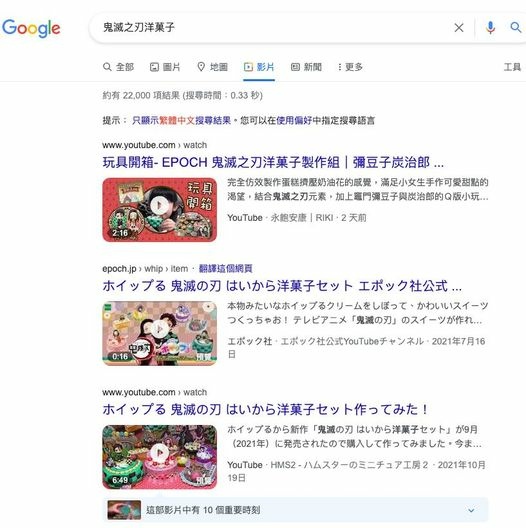The width and height of the screenshot is (526, 528).
Task: Click the 翻譯這個網頁 link
Action: pyautogui.click(x=225, y=269)
